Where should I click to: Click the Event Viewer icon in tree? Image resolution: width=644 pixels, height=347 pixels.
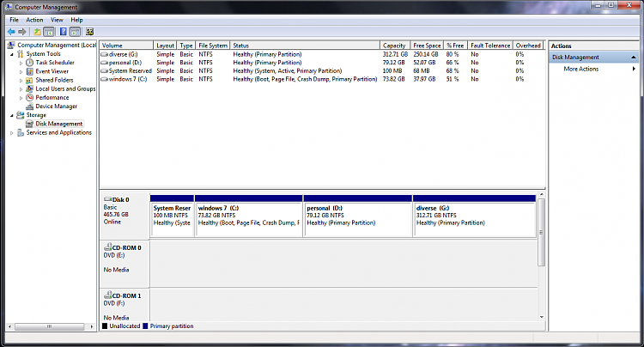[29, 71]
